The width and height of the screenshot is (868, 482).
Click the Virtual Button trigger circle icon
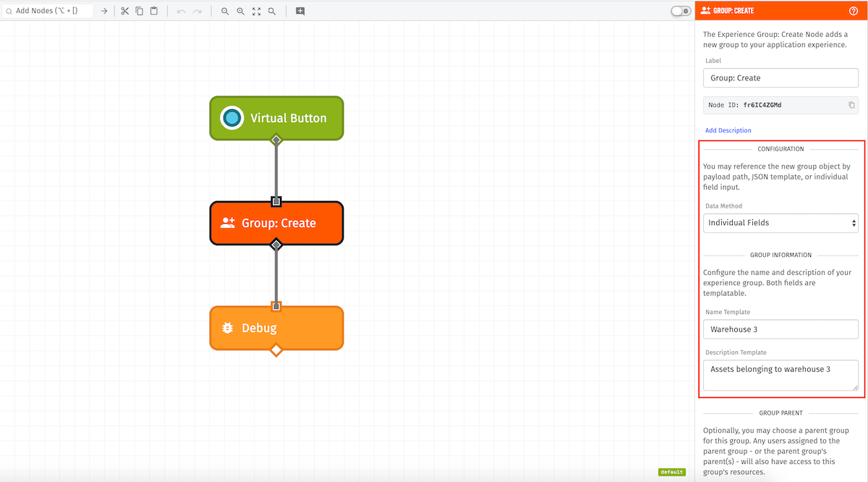(x=231, y=118)
